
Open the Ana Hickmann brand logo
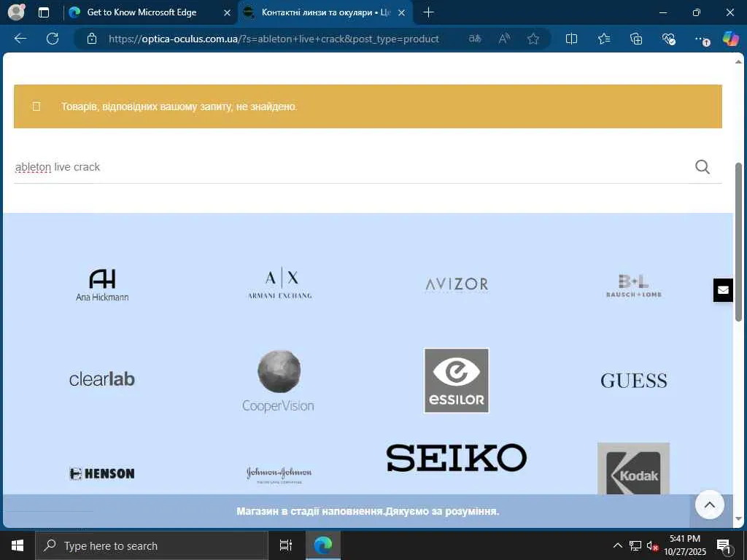[102, 285]
